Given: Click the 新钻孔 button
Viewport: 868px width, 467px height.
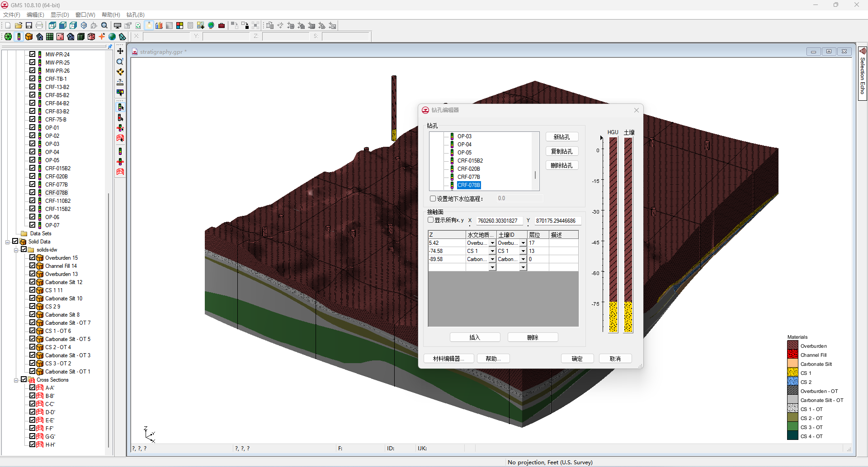Looking at the screenshot, I should click(x=561, y=137).
